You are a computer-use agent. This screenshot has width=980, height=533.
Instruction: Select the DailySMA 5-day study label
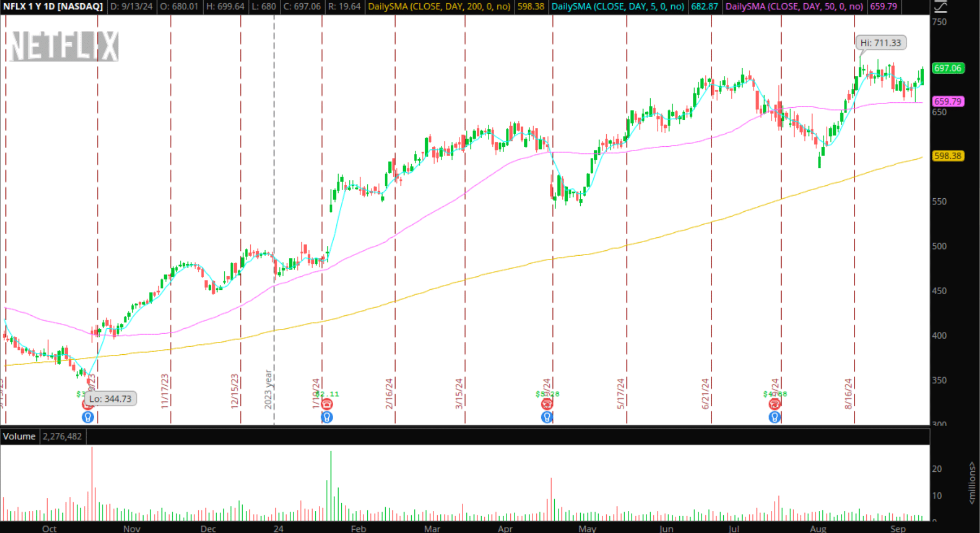tap(618, 6)
